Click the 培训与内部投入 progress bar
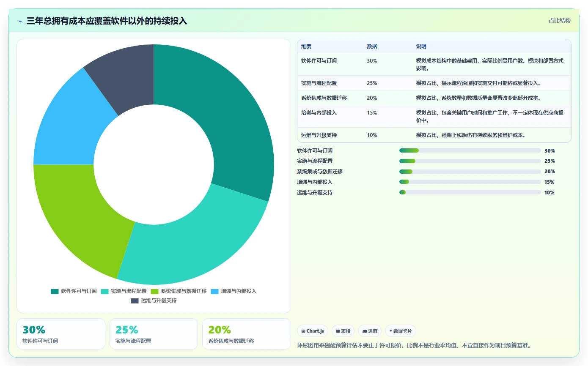 (x=470, y=182)
